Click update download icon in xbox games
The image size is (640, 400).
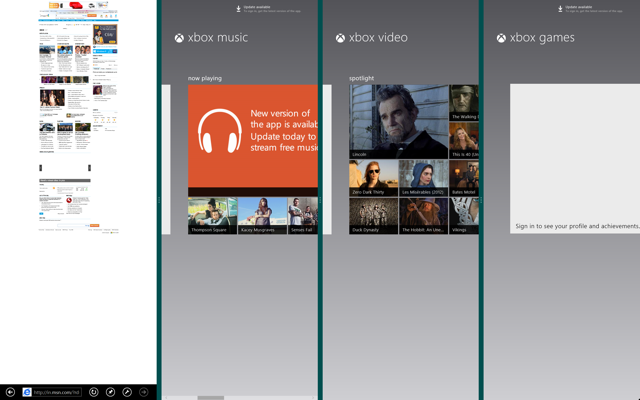pos(560,9)
